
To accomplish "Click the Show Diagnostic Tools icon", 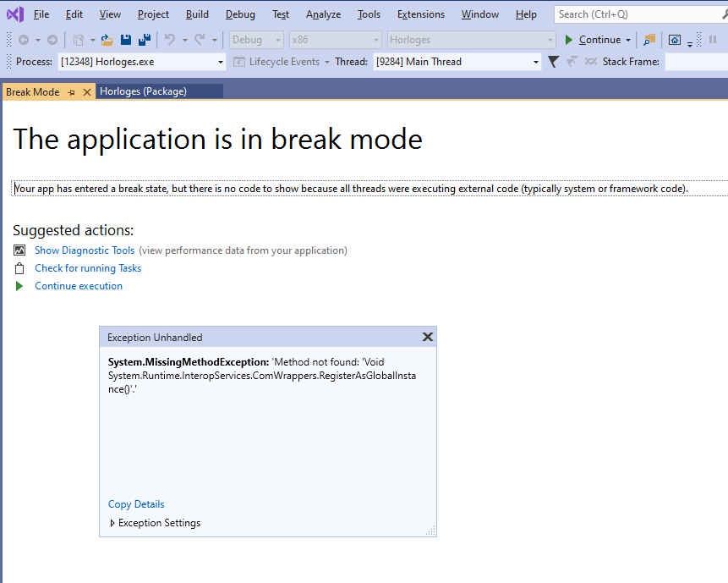I will tap(19, 250).
